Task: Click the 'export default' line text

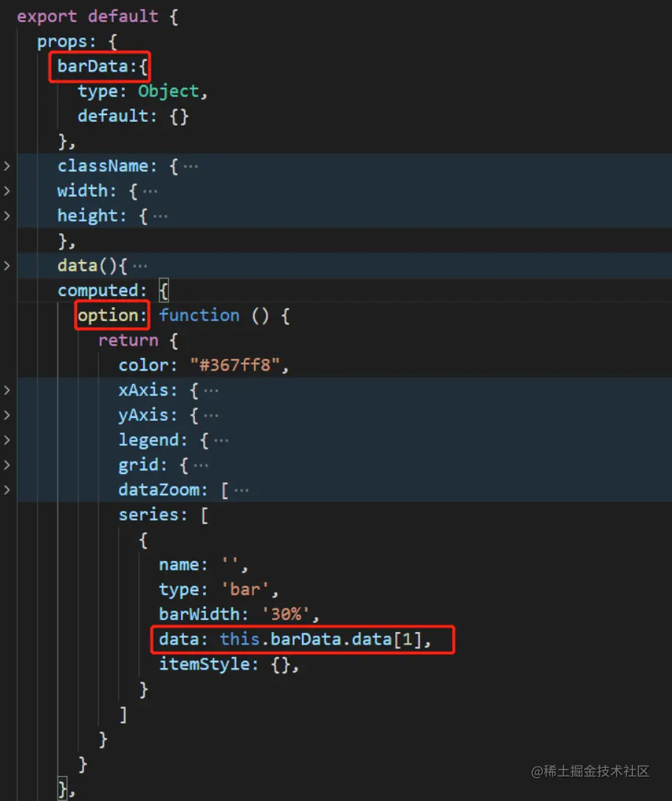Action: 87,16
